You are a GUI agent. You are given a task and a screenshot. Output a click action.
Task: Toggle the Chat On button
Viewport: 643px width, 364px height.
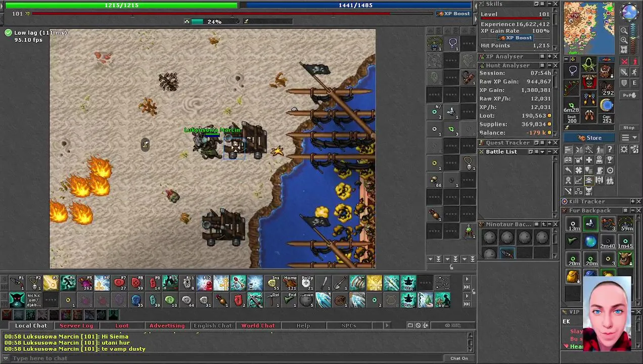pyautogui.click(x=459, y=358)
